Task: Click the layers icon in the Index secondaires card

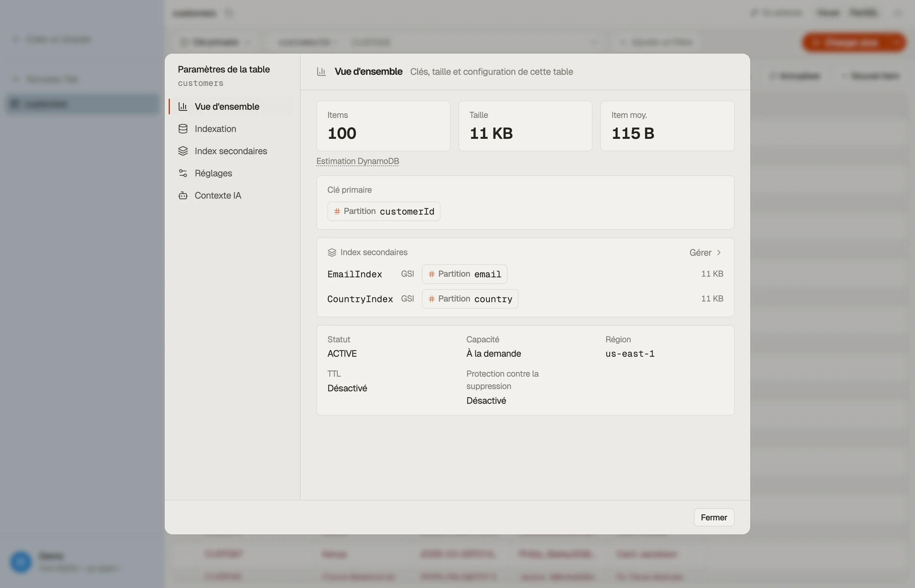Action: click(332, 253)
